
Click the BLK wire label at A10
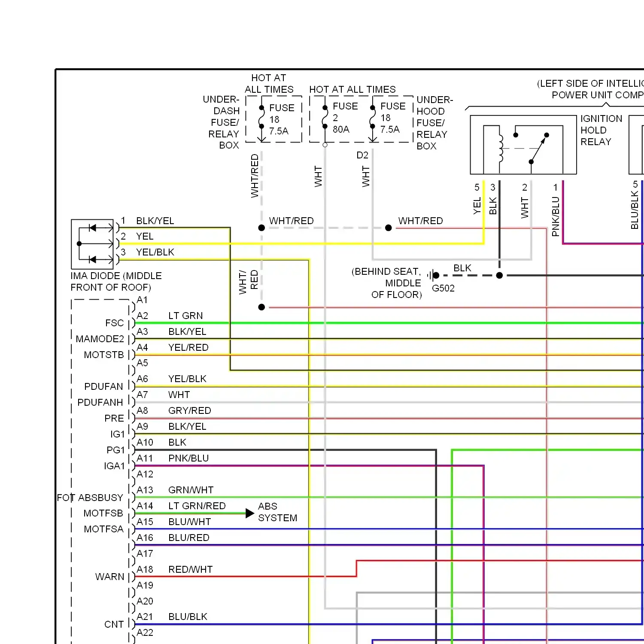pos(177,442)
